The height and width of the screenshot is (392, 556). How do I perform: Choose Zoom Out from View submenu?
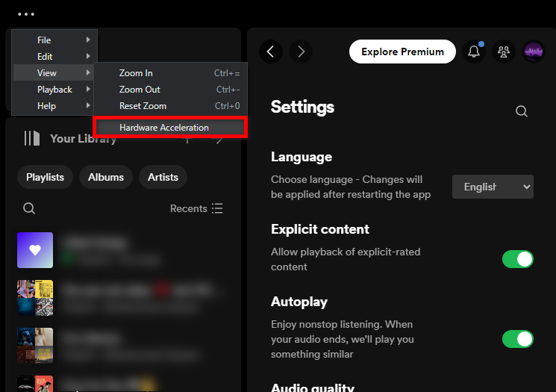point(171,90)
